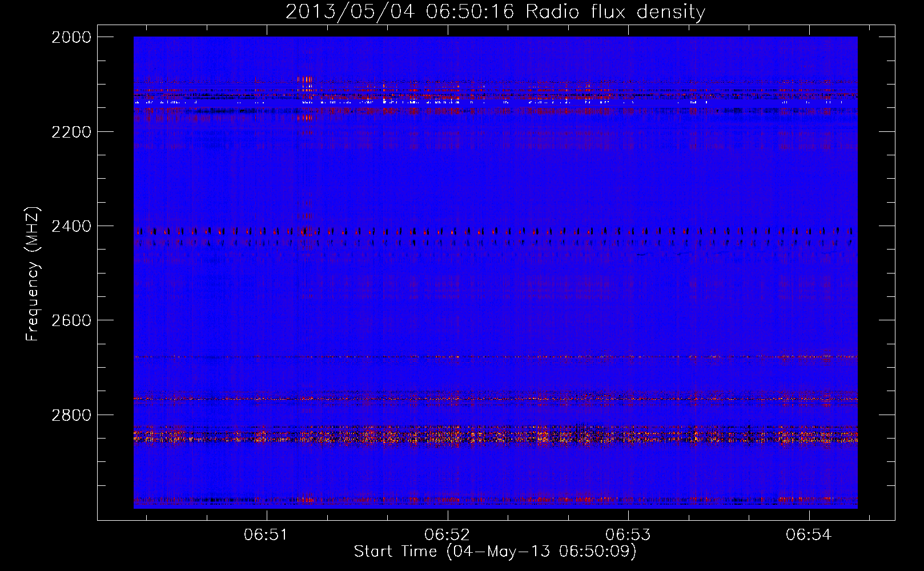This screenshot has height=571, width=924.
Task: Click the 2400 frequency tick label
Action: (71, 226)
